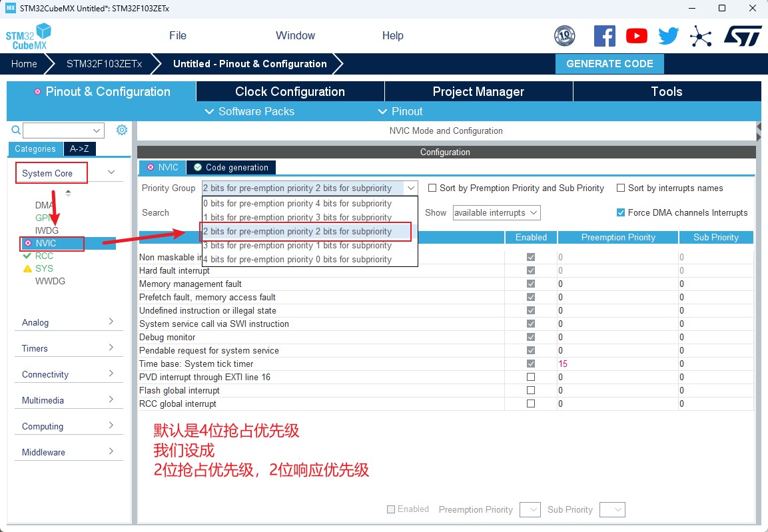This screenshot has width=768, height=532.
Task: Enable PVD interrupt through EXTI line 16
Action: 530,377
